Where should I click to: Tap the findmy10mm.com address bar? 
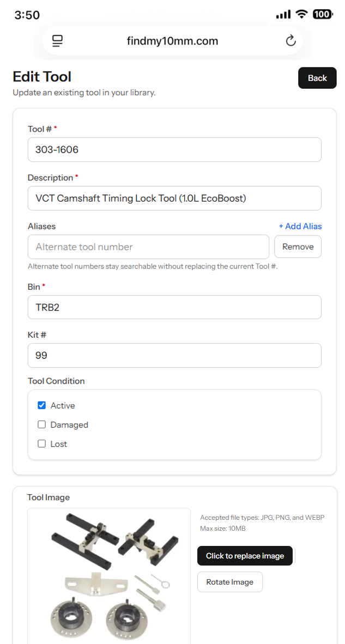tap(172, 41)
